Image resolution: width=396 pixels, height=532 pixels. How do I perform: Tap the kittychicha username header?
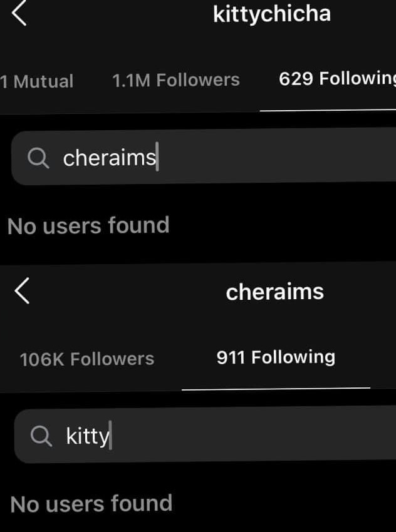[271, 14]
